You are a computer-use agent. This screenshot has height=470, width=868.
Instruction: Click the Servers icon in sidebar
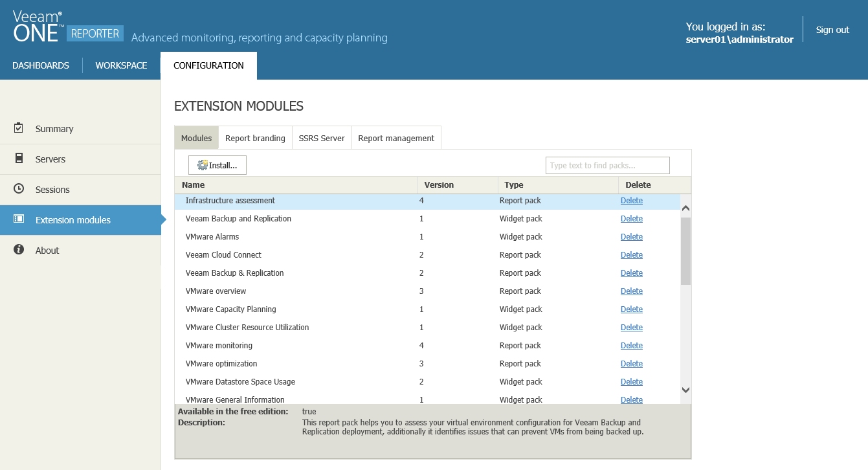coord(19,159)
